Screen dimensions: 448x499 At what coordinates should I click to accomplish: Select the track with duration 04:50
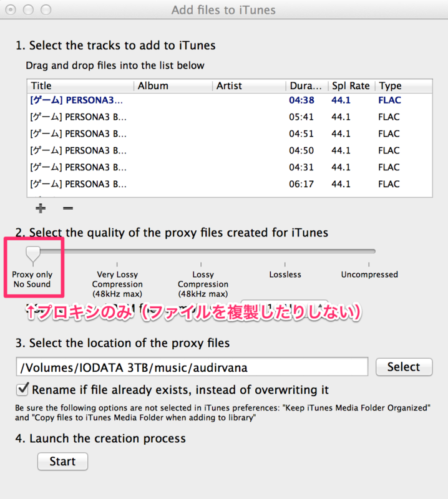(x=230, y=150)
